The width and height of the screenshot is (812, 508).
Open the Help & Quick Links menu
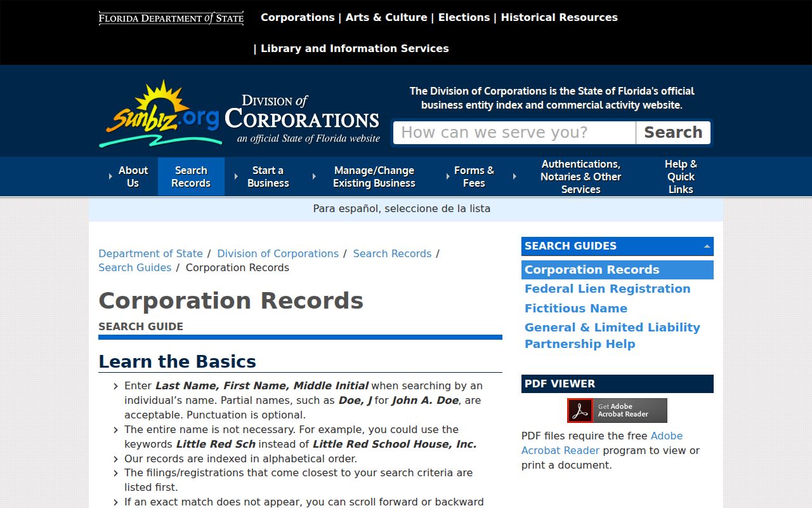681,177
